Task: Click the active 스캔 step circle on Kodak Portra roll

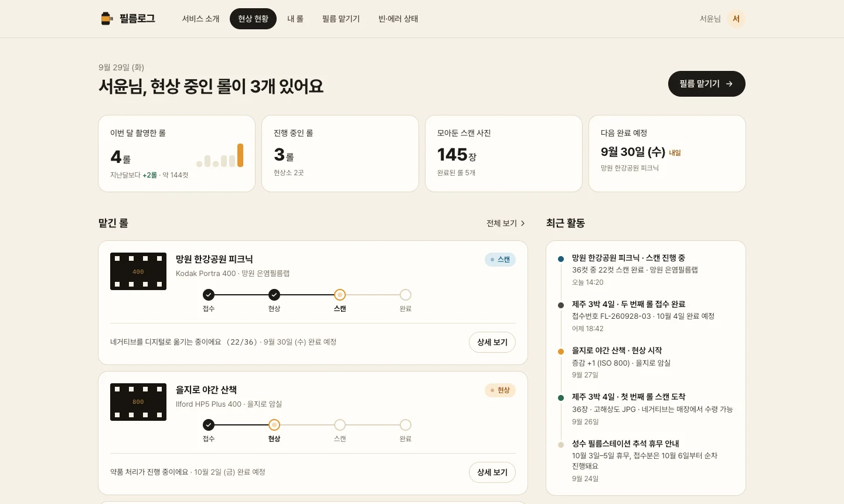Action: tap(340, 295)
